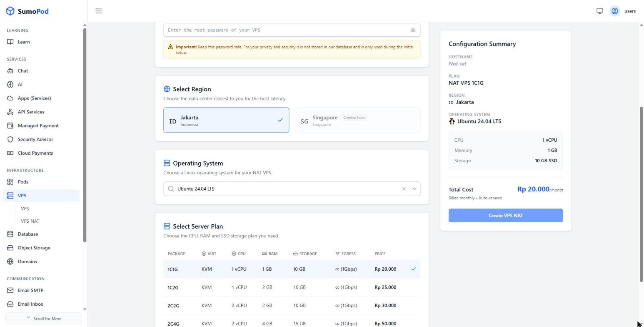Click the Learn book icon
This screenshot has height=327, width=644.
(x=10, y=42)
